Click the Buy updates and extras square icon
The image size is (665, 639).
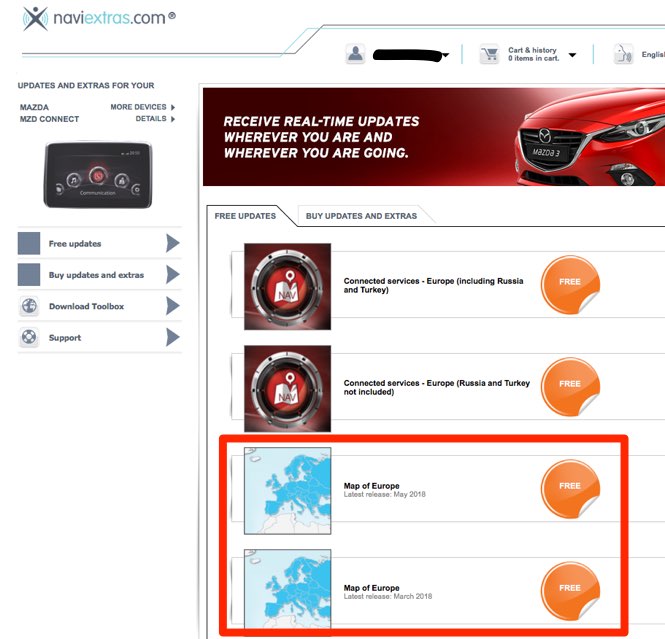pyautogui.click(x=29, y=275)
